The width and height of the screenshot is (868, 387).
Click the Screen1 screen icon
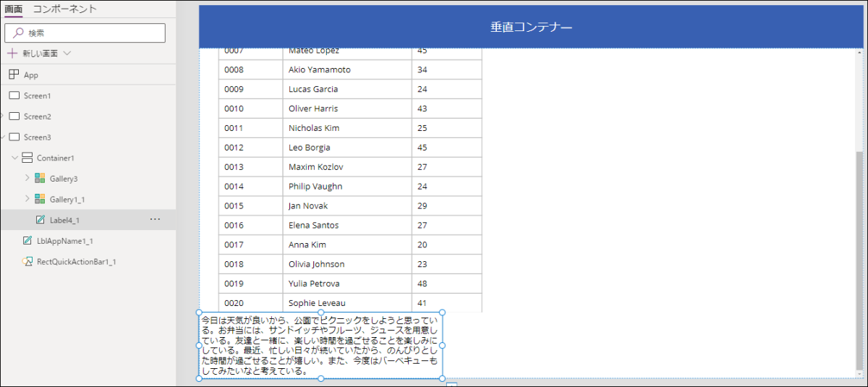[14, 95]
